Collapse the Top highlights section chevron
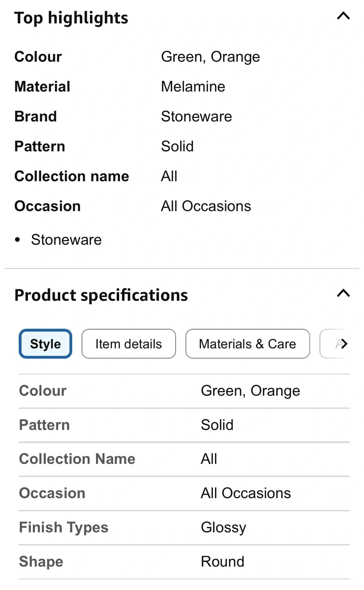The width and height of the screenshot is (364, 590). [x=343, y=16]
